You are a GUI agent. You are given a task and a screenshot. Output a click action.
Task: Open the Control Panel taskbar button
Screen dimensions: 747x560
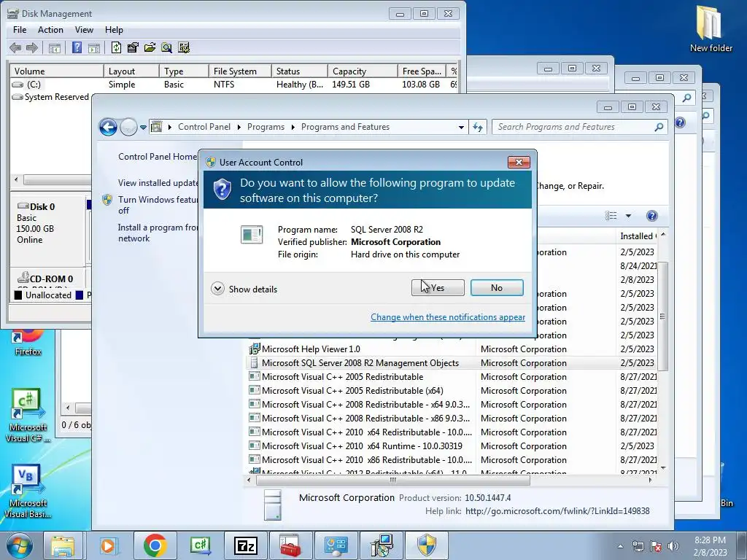pyautogui.click(x=336, y=545)
